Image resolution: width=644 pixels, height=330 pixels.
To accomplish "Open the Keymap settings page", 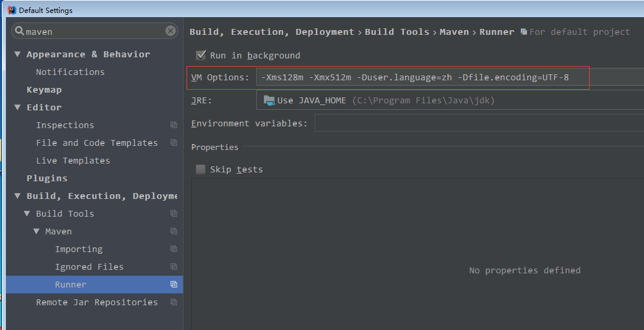I will tap(44, 90).
